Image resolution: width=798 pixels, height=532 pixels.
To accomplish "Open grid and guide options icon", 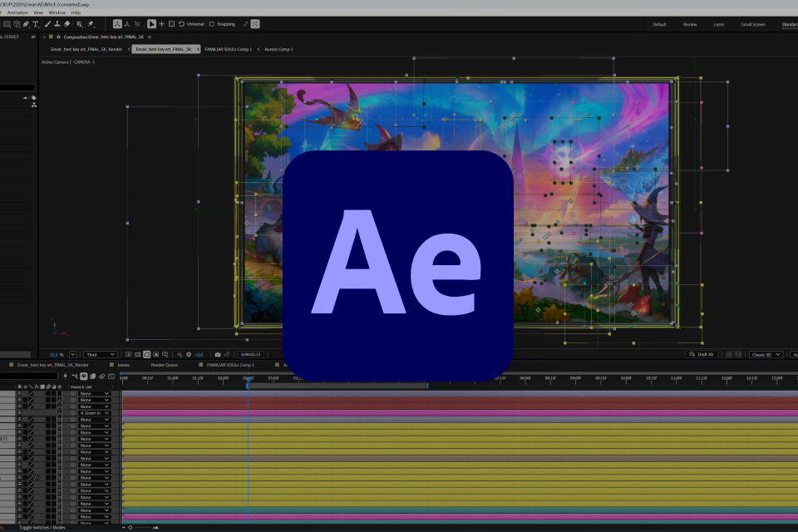I will tap(165, 354).
